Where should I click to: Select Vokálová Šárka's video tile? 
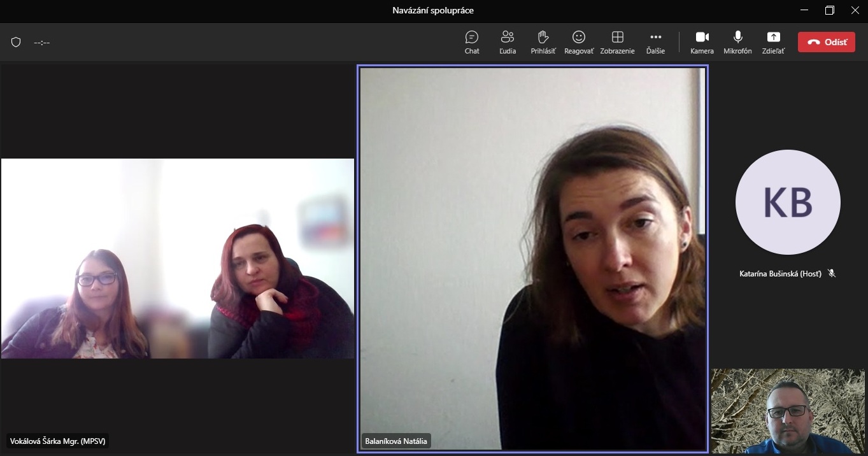[x=178, y=259]
